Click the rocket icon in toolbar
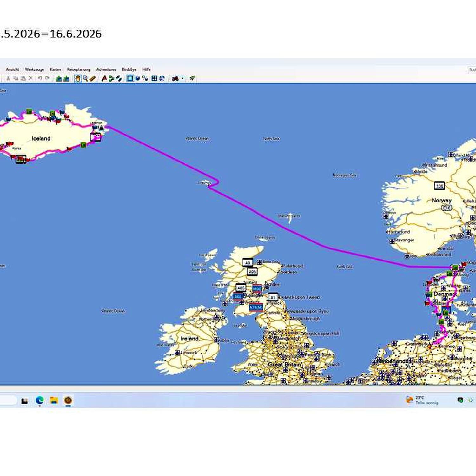476x476 pixels. [x=192, y=78]
